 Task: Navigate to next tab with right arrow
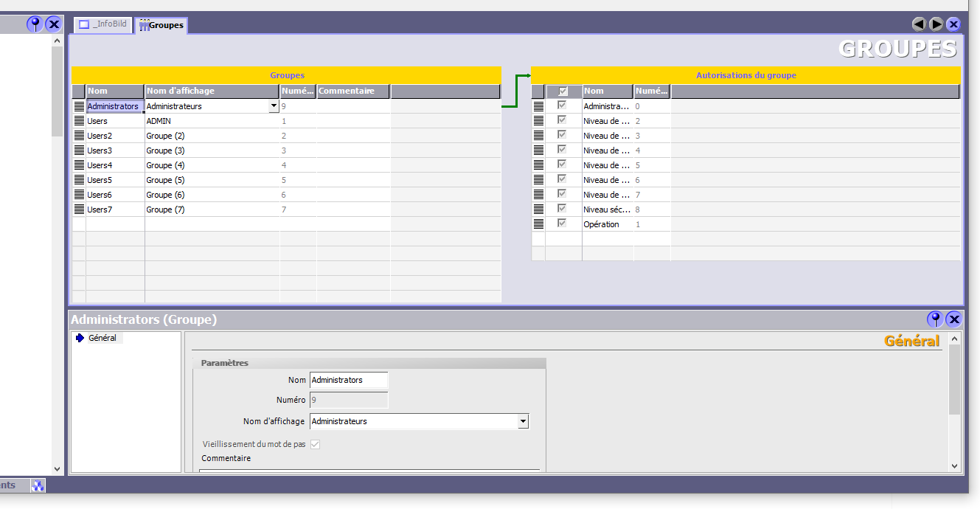pyautogui.click(x=936, y=24)
